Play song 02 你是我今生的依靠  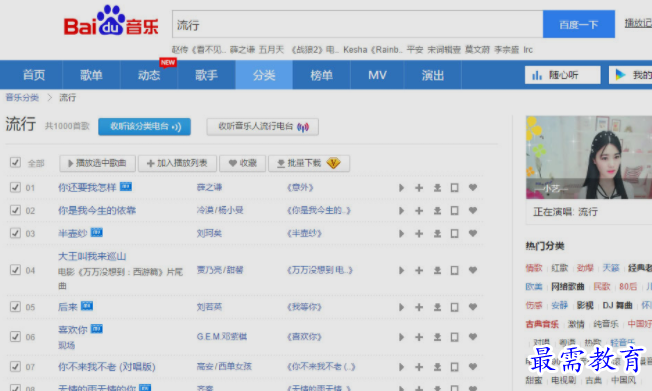pyautogui.click(x=401, y=210)
